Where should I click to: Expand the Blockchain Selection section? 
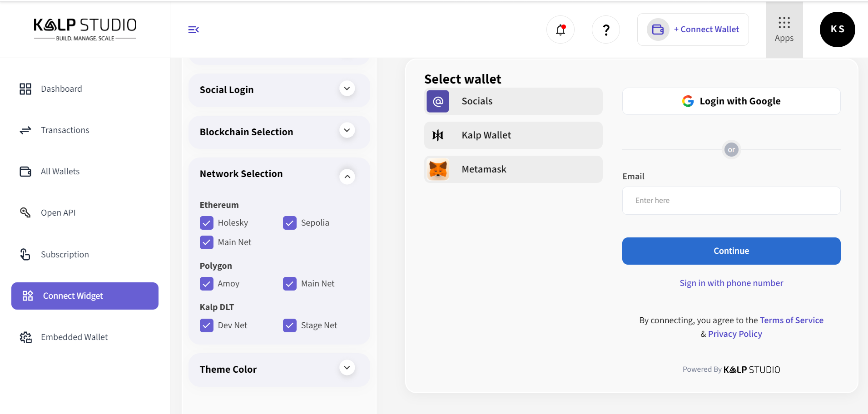347,131
